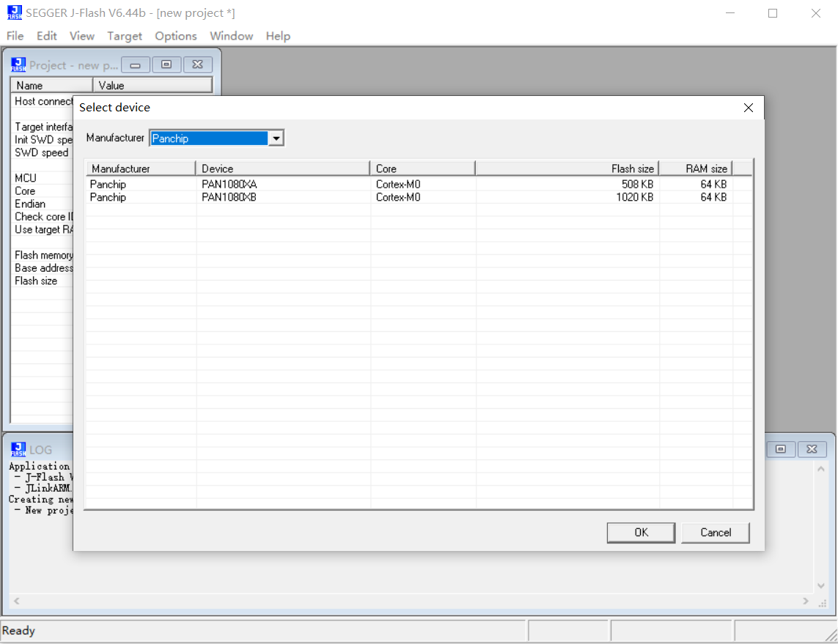The height and width of the screenshot is (644, 838).
Task: Open the Help menu
Action: [278, 36]
